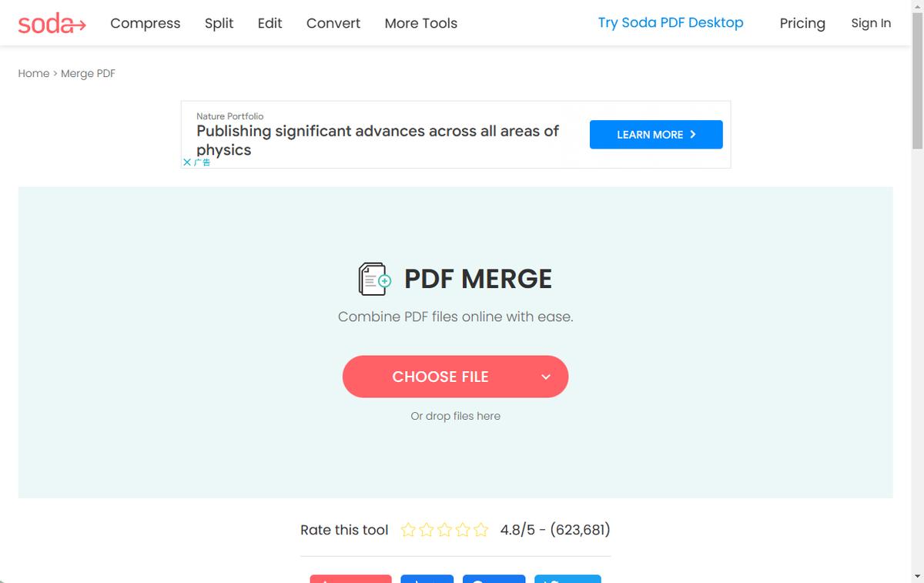Click the Learn More ad button
This screenshot has width=924, height=583.
(x=656, y=135)
